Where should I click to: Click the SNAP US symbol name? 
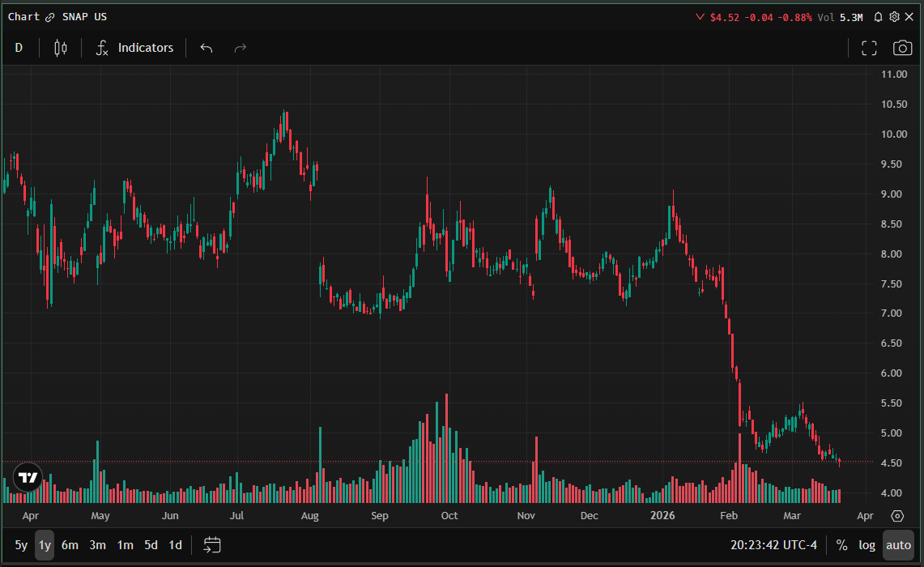pyautogui.click(x=84, y=17)
